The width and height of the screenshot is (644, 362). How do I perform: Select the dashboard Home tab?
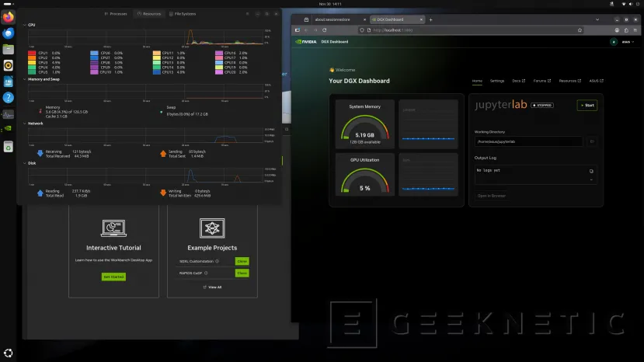pos(477,81)
